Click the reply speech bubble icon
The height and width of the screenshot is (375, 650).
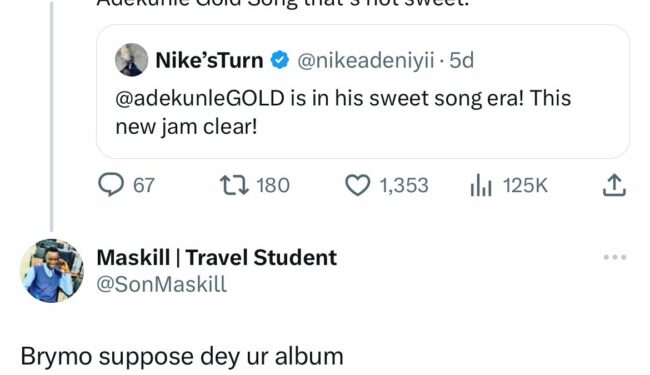111,185
